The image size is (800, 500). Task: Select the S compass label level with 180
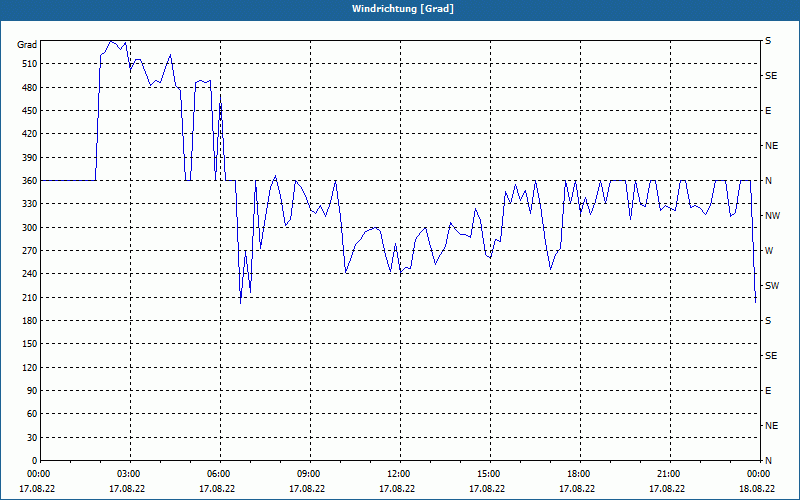click(768, 320)
